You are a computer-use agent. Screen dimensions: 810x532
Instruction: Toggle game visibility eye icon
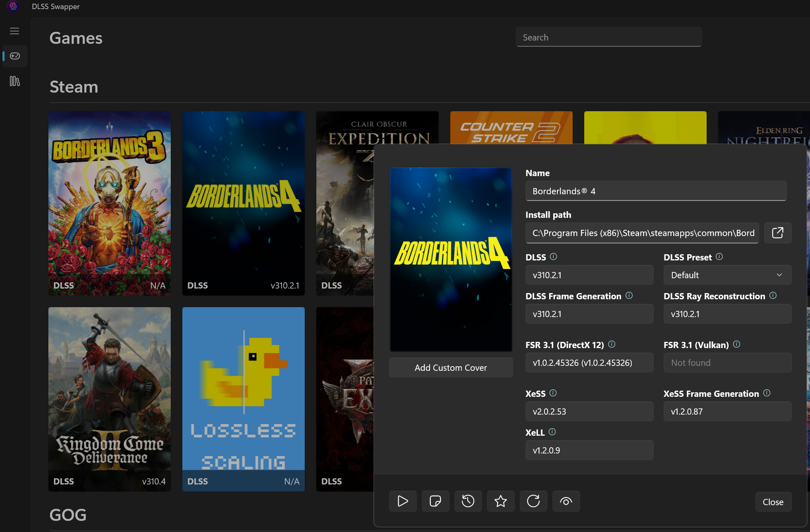pyautogui.click(x=566, y=501)
